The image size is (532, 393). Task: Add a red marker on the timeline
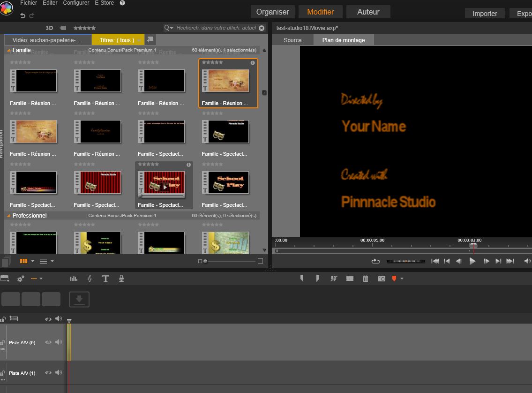(394, 279)
